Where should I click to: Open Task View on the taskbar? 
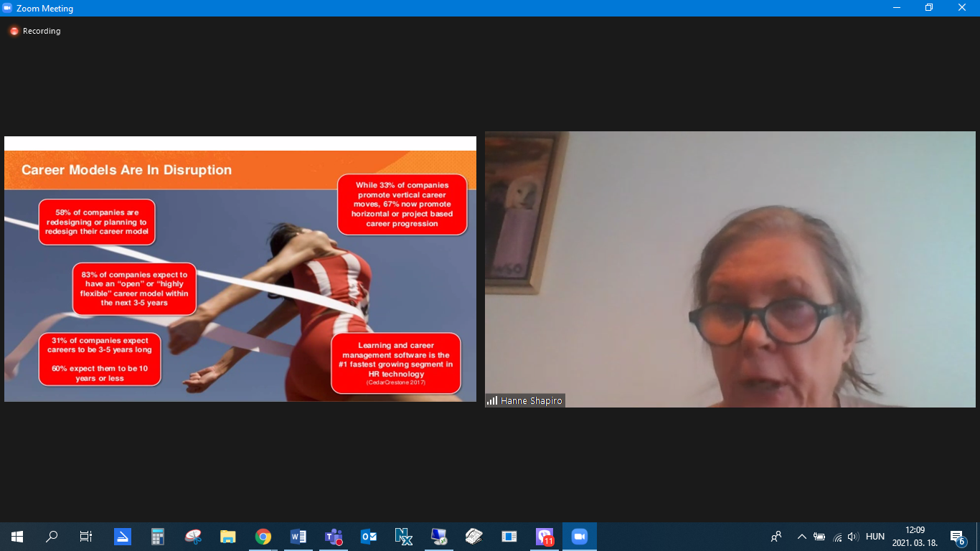coord(86,537)
